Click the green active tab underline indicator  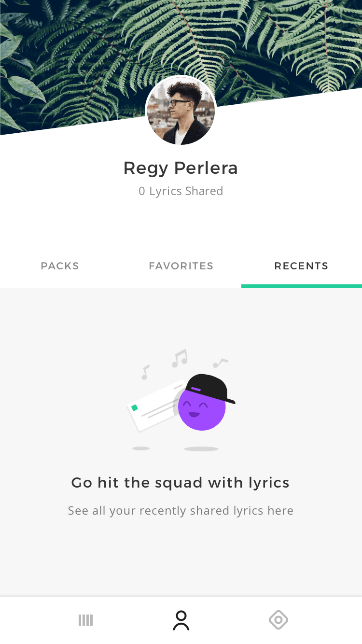301,286
